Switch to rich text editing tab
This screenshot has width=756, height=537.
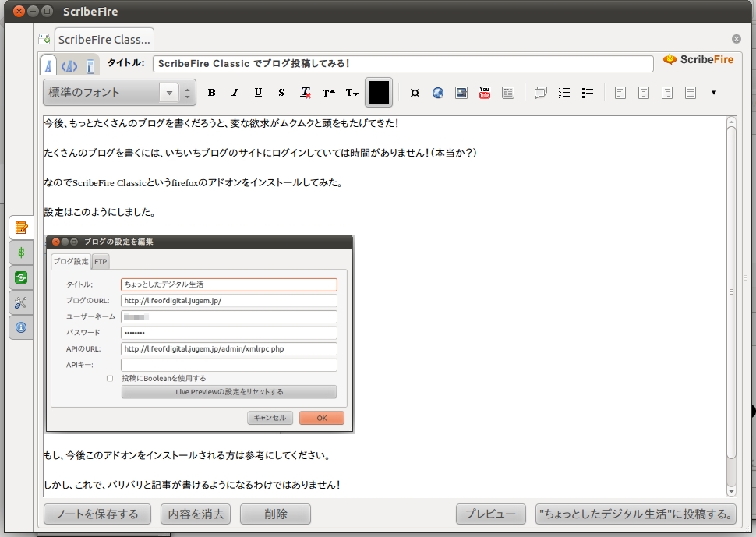48,65
